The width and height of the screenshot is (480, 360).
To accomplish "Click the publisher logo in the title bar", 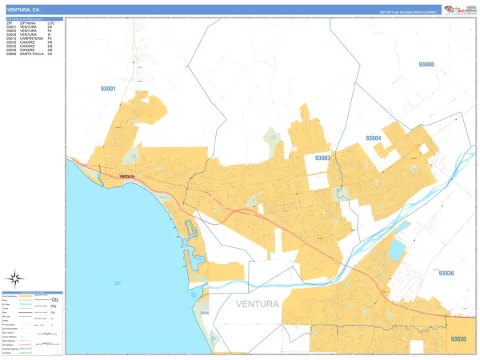I will pyautogui.click(x=460, y=10).
